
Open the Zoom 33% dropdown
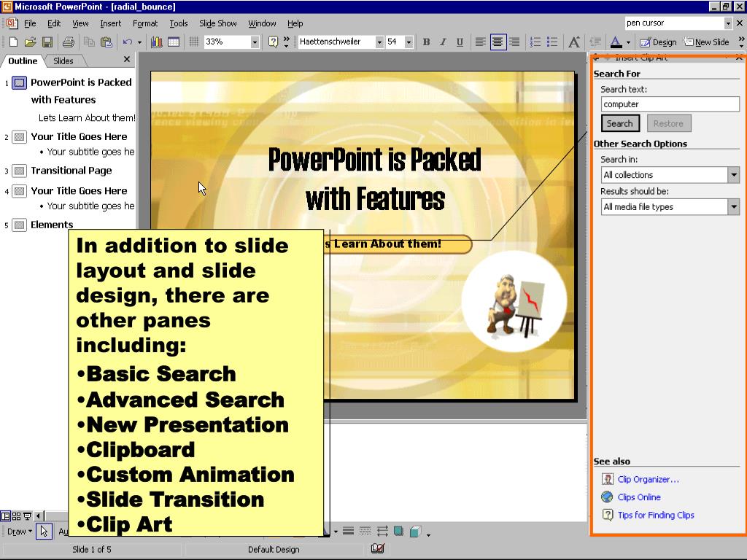pyautogui.click(x=255, y=42)
